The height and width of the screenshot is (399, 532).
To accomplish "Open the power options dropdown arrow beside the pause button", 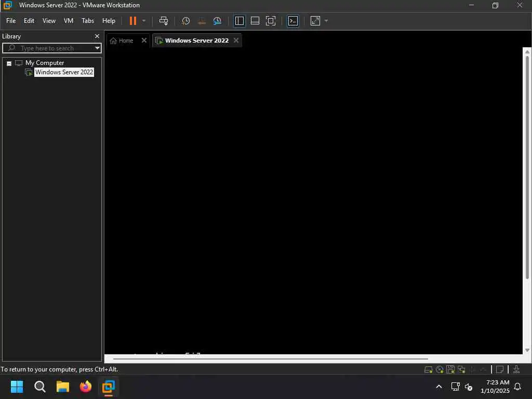I will [144, 21].
